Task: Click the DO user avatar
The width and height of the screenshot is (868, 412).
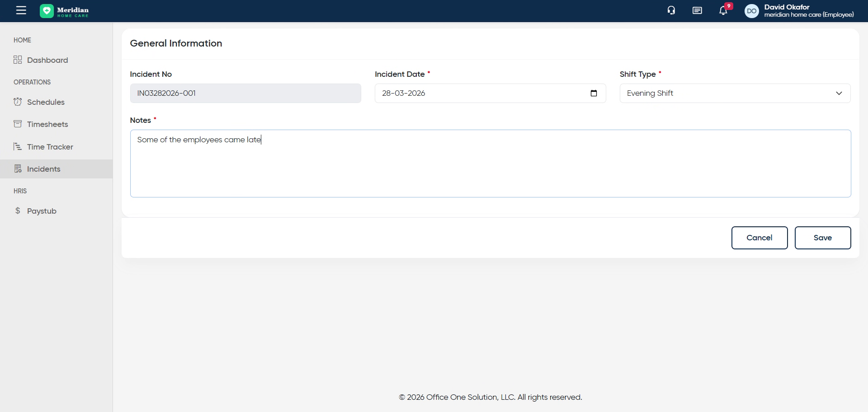Action: coord(751,11)
